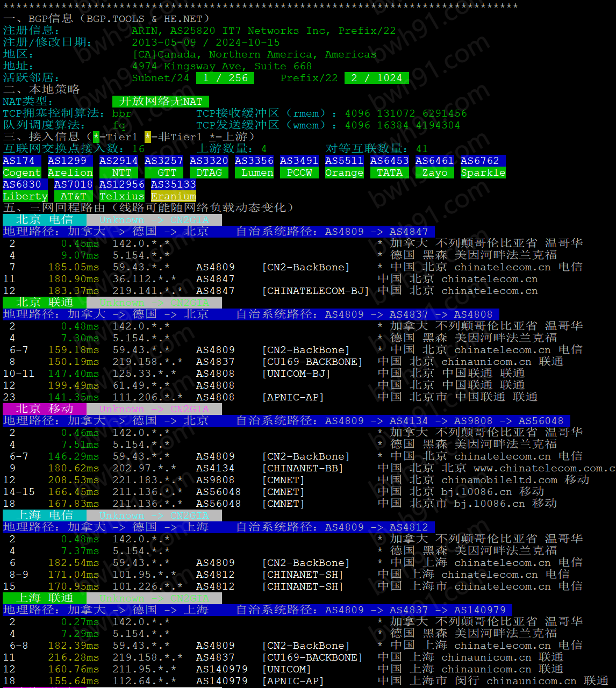Click the TCP congestion algorithm value "bbr"
Screen dimensions: 616x688
click(x=122, y=113)
